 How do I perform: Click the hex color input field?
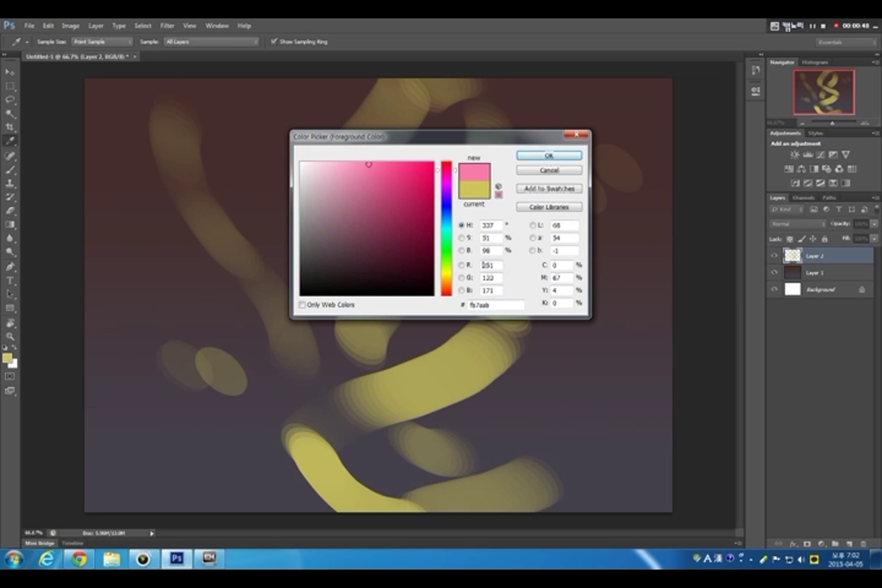point(496,305)
